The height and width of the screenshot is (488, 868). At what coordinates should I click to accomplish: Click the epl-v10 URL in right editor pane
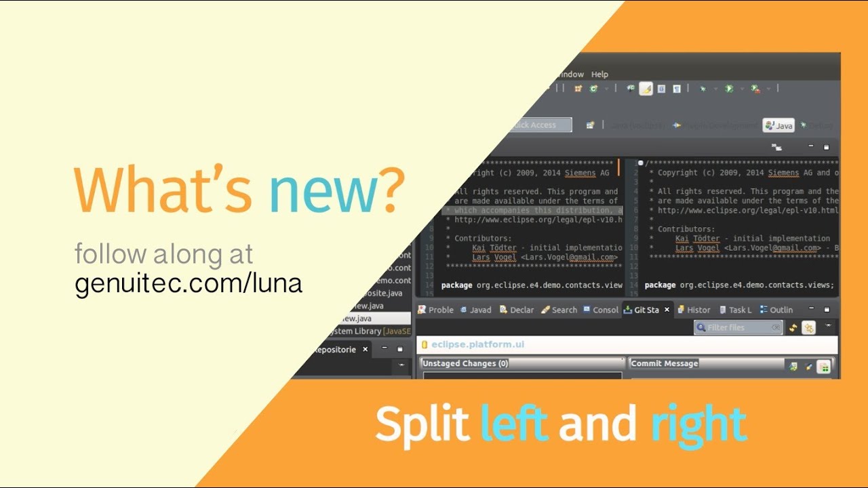coord(749,211)
